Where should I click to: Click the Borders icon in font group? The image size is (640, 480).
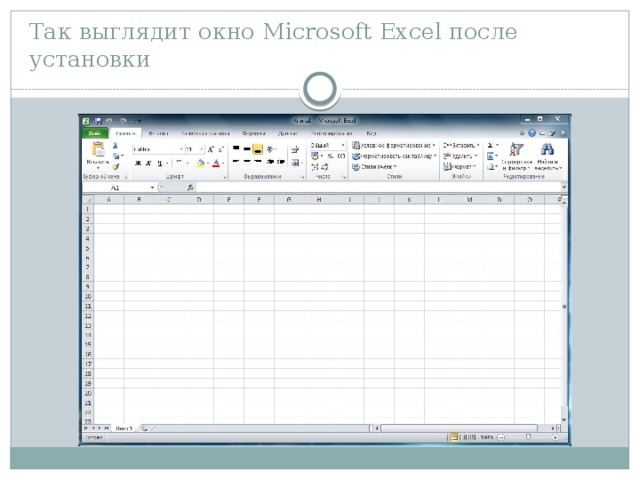pos(178,163)
